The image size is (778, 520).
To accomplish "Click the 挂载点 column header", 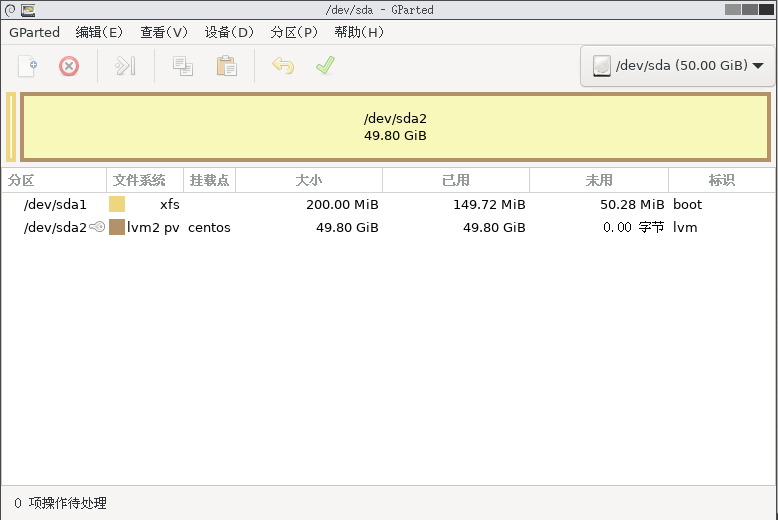I will 209,180.
